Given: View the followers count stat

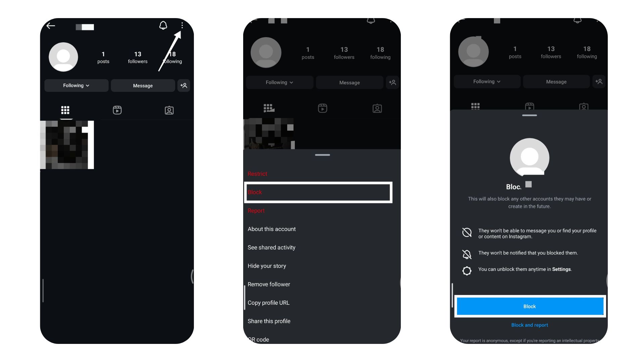Looking at the screenshot, I should pyautogui.click(x=138, y=57).
